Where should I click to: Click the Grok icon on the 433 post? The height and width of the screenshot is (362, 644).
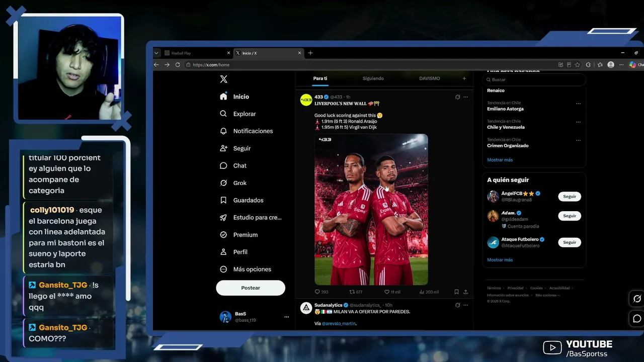(457, 97)
